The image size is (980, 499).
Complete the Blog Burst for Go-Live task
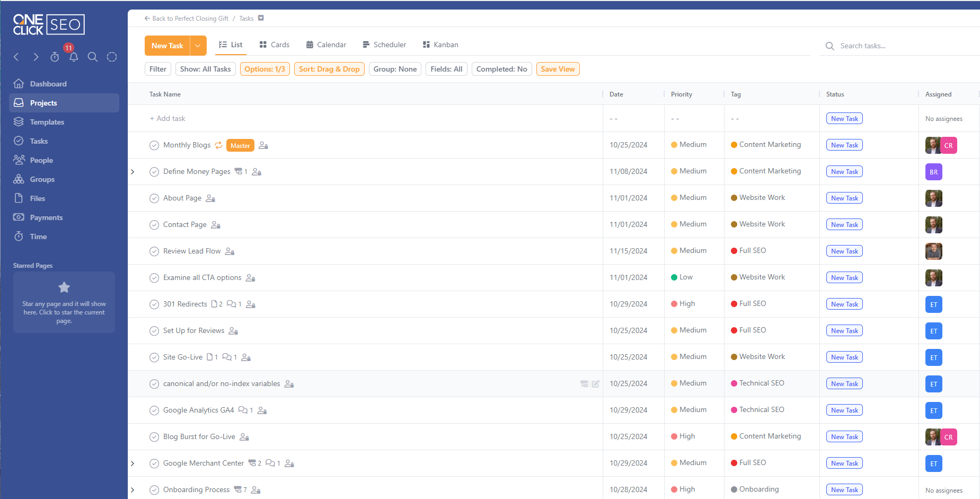(x=154, y=437)
